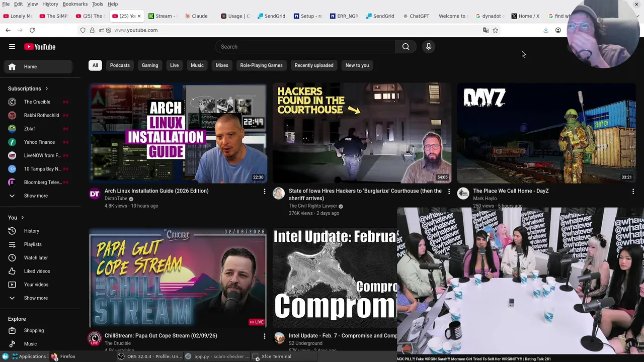
Task: Click the search magnifier button
Action: tap(406, 47)
